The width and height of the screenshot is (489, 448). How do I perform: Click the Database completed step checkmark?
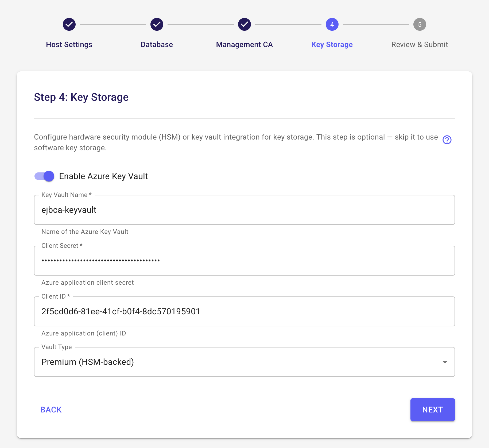point(157,24)
